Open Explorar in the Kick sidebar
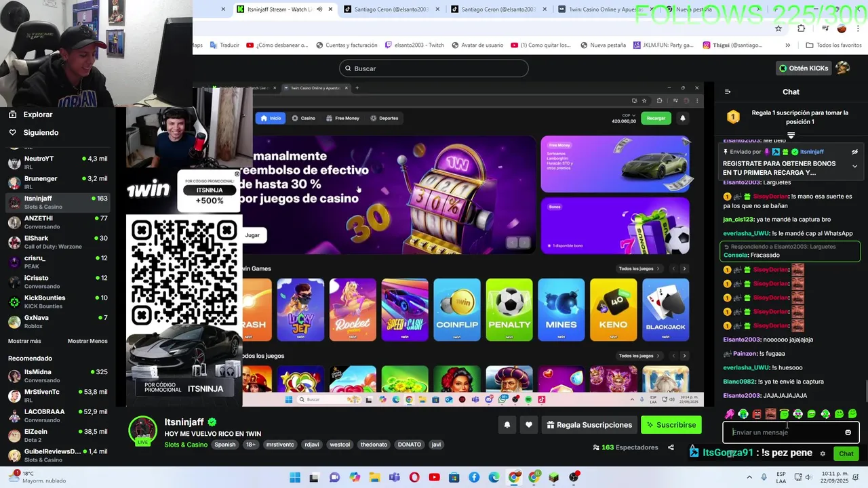 [x=38, y=115]
